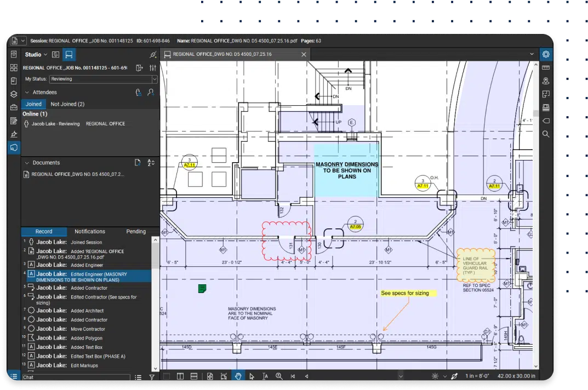Image resolution: width=588 pixels, height=390 pixels.
Task: Select record entry Edited Text Box (PHASE A)
Action: click(98, 357)
